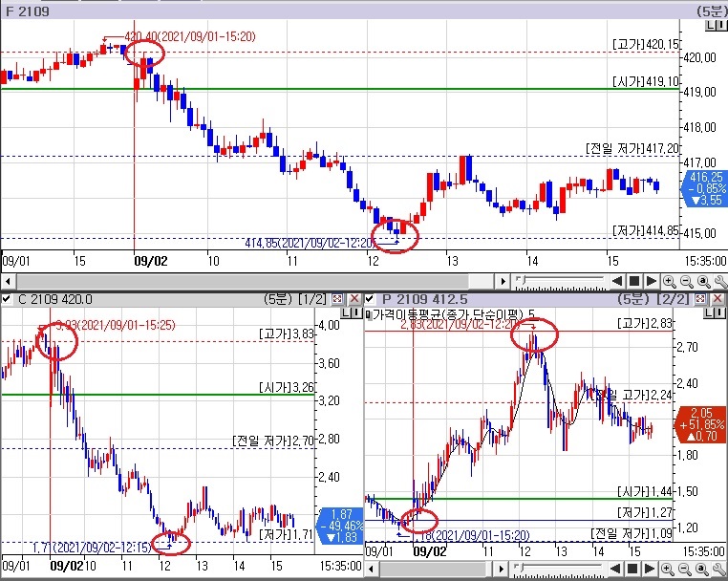Screen dimensions: 728x581
Task: Click left scroll arrow of F 2109 chart
Action: click(8, 281)
